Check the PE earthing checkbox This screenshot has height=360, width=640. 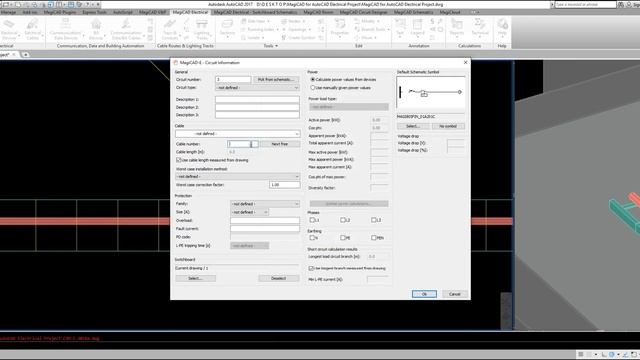(343, 238)
